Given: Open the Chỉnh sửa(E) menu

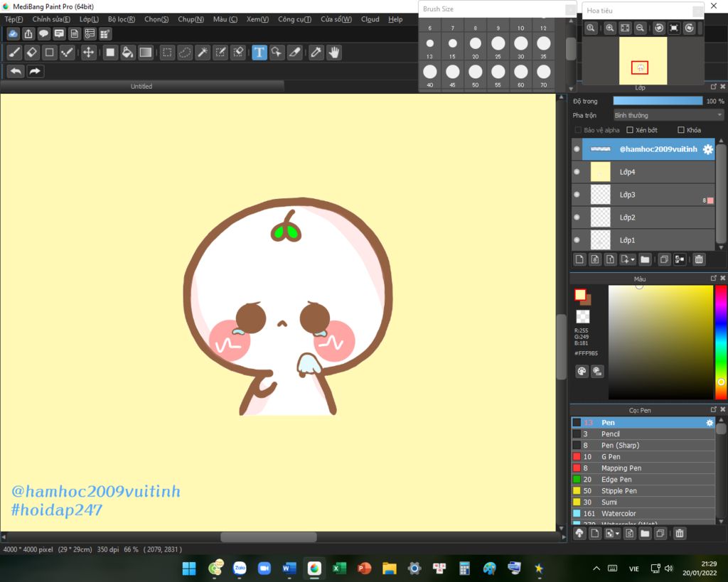Looking at the screenshot, I should 51,19.
